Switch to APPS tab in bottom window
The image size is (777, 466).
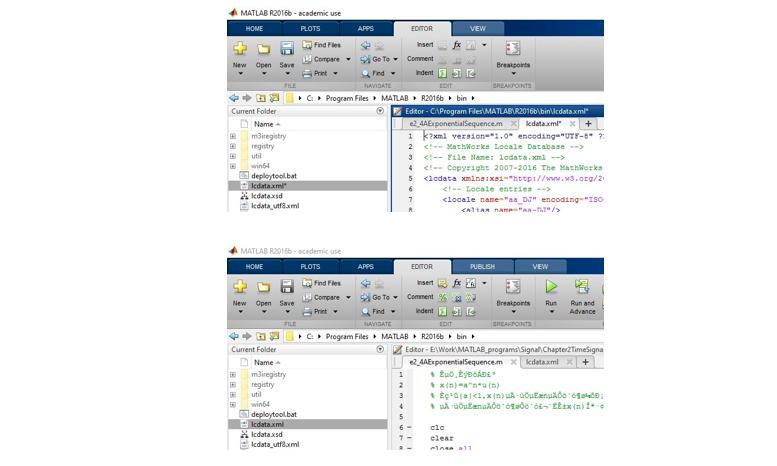click(x=366, y=267)
